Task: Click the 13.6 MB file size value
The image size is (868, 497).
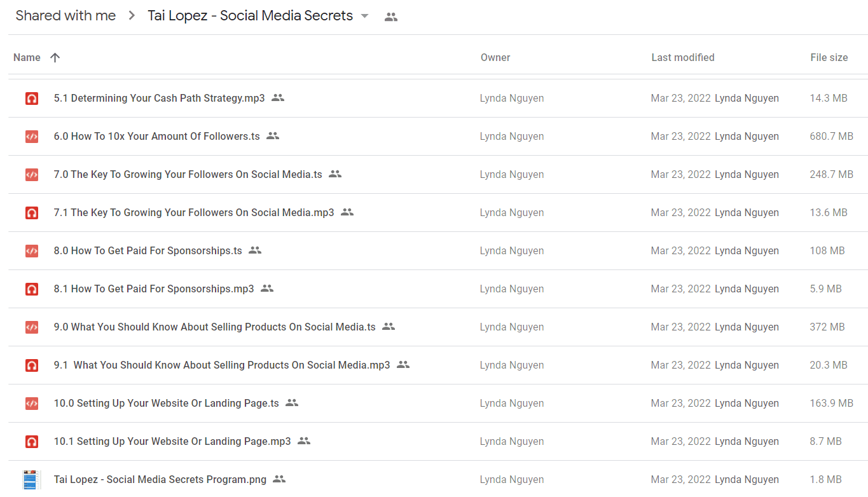Action: click(829, 212)
